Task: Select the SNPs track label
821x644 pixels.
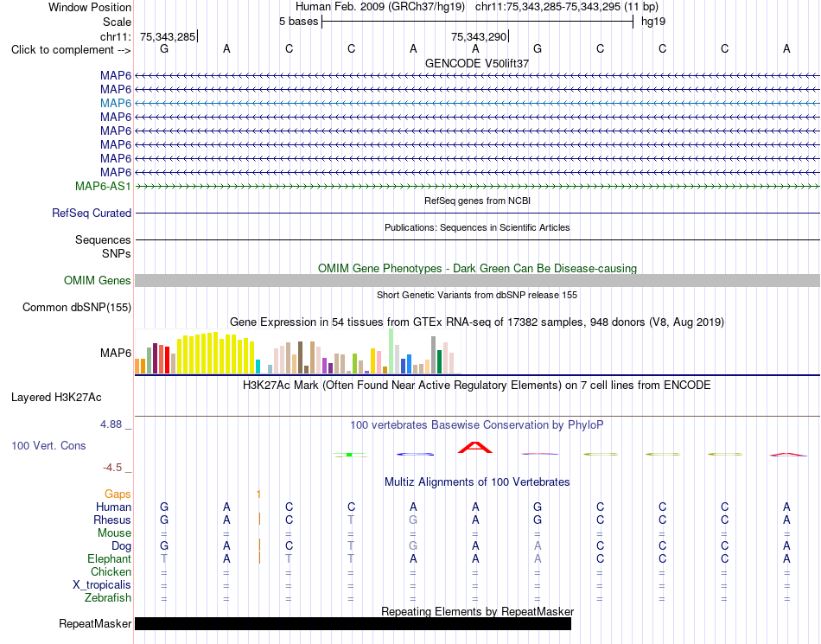Action: [117, 253]
